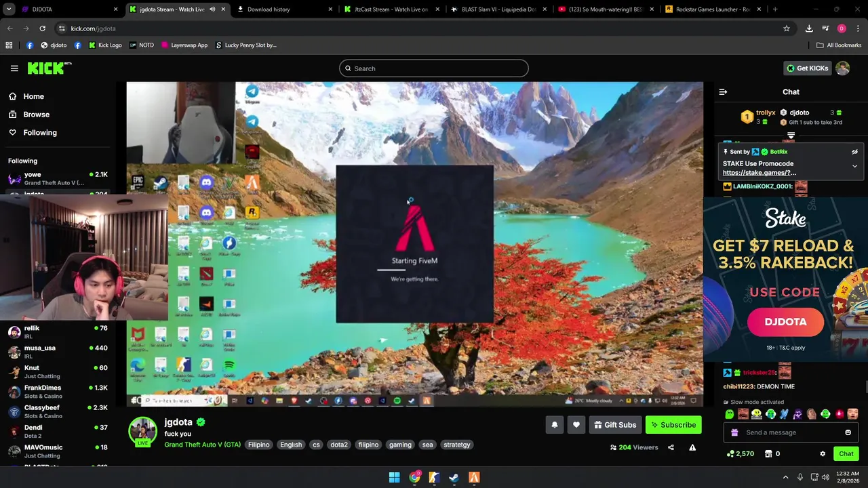This screenshot has width=868, height=488.
Task: Click the notification bell for jgdota
Action: pos(554,425)
